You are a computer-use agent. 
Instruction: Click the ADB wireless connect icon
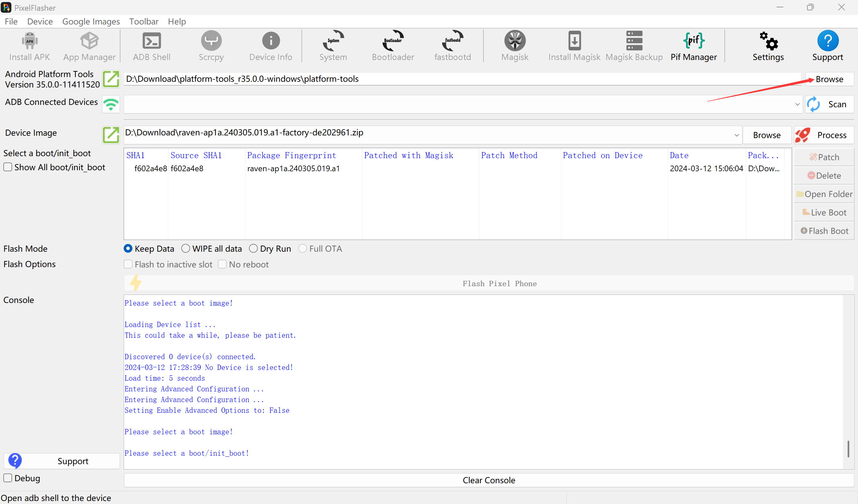pyautogui.click(x=111, y=104)
